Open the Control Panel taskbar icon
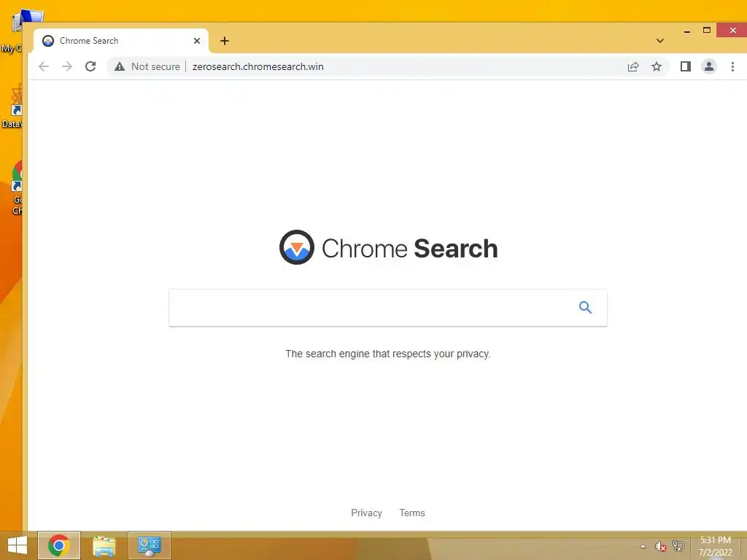The image size is (747, 560). coord(149,545)
